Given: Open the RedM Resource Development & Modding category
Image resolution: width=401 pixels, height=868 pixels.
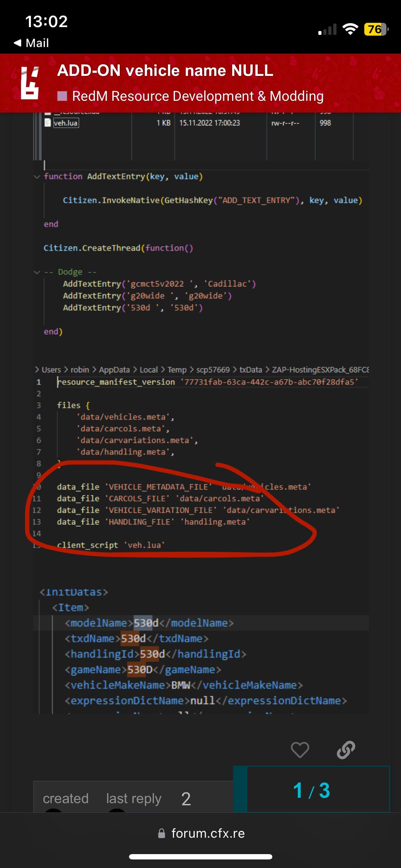Looking at the screenshot, I should point(198,96).
